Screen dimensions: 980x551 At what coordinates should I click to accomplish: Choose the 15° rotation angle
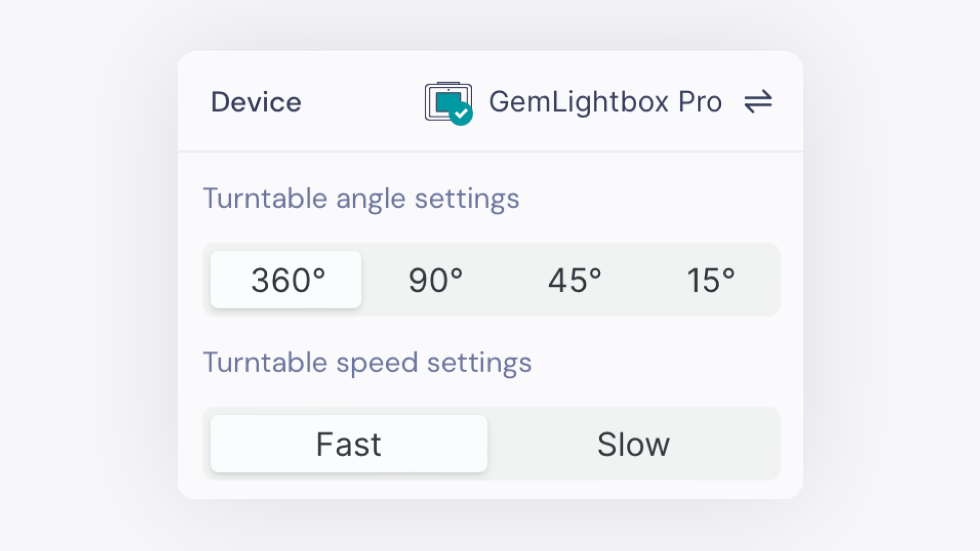click(x=711, y=279)
